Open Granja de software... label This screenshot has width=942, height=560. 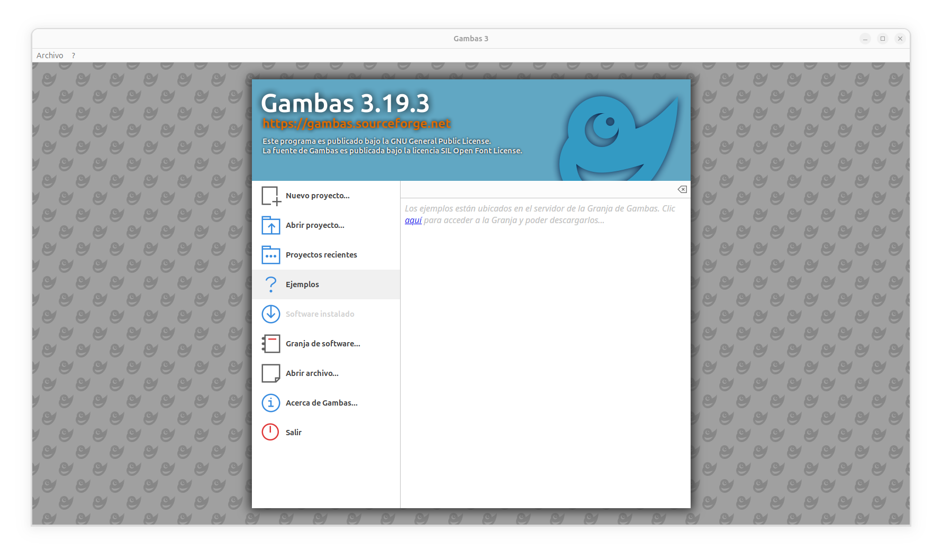(x=323, y=344)
